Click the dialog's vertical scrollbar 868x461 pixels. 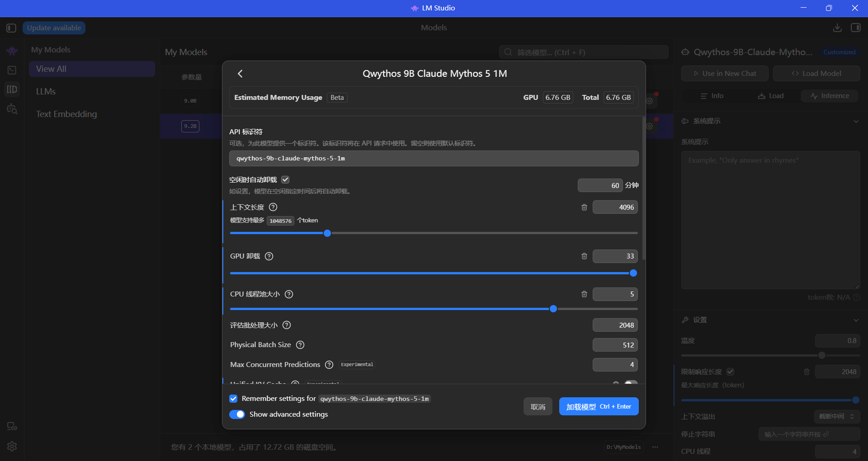pyautogui.click(x=644, y=188)
